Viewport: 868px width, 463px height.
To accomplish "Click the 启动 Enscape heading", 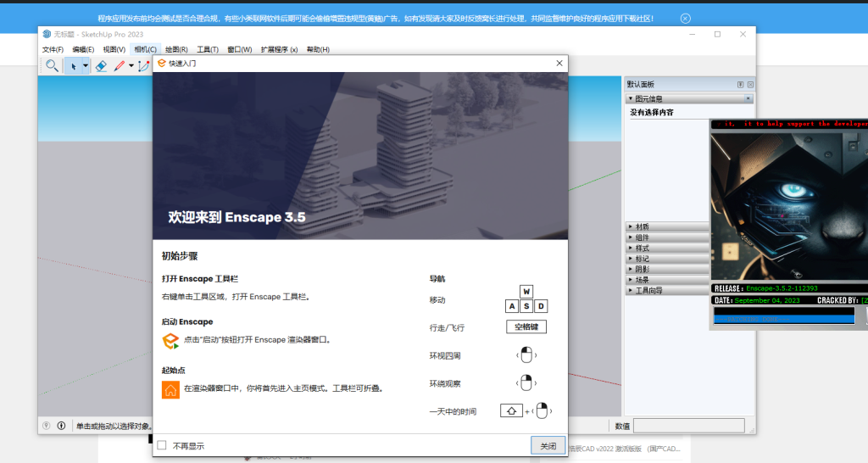I will [x=187, y=321].
